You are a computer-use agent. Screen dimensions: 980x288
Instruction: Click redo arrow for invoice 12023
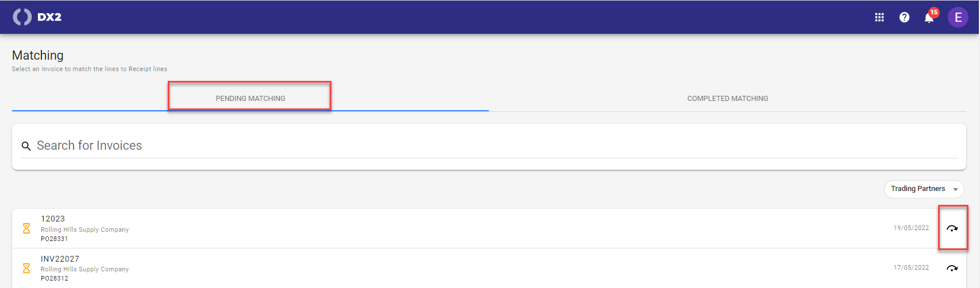pyautogui.click(x=952, y=228)
